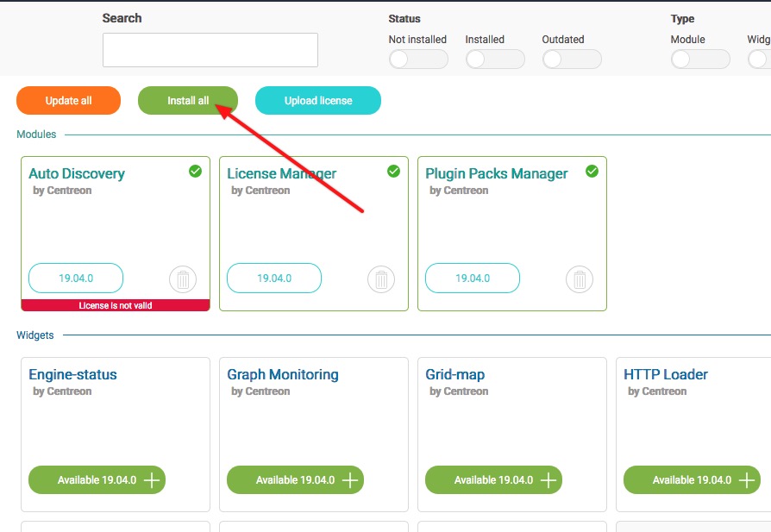This screenshot has height=532, width=771.
Task: Click the Auto Discovery 19.04.0 version button
Action: click(76, 279)
